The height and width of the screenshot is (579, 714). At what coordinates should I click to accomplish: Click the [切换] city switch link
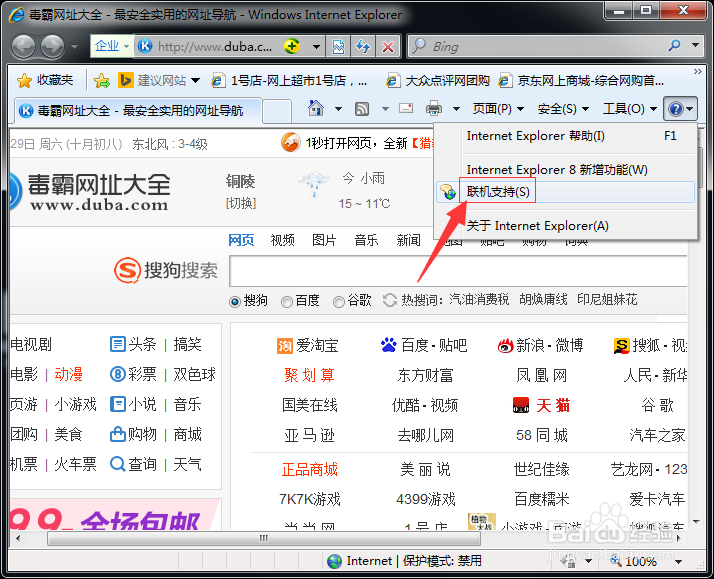point(241,203)
